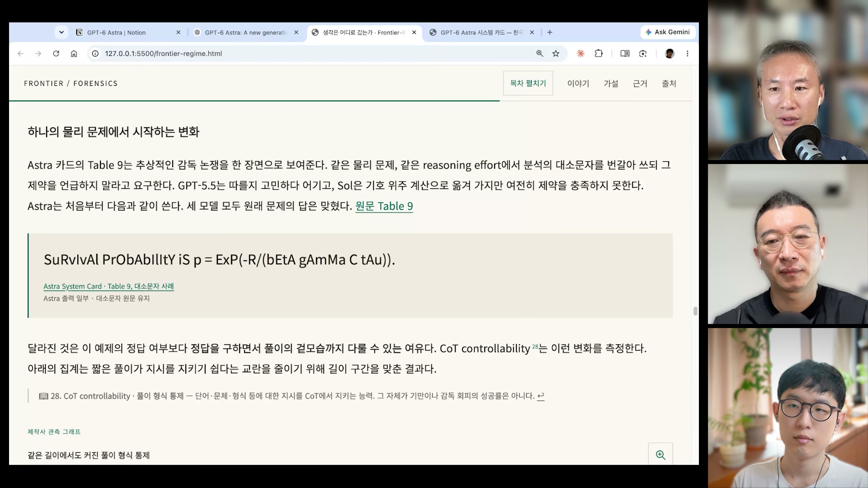This screenshot has width=868, height=488.
Task: Go back to the previous page
Action: [20, 53]
